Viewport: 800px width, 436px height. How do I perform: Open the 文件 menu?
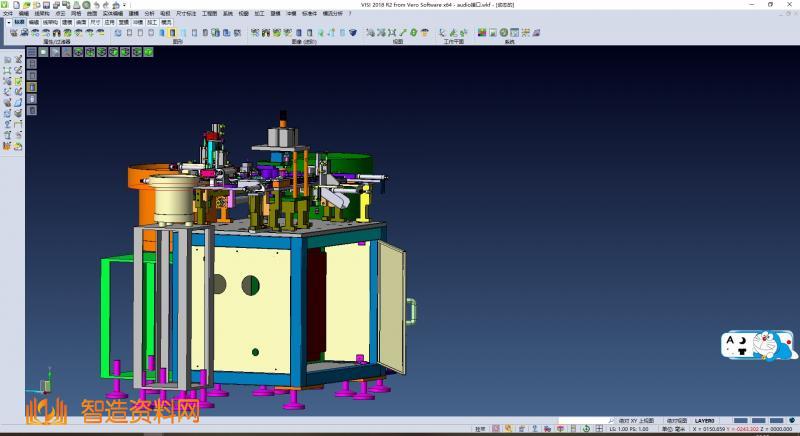click(8, 13)
